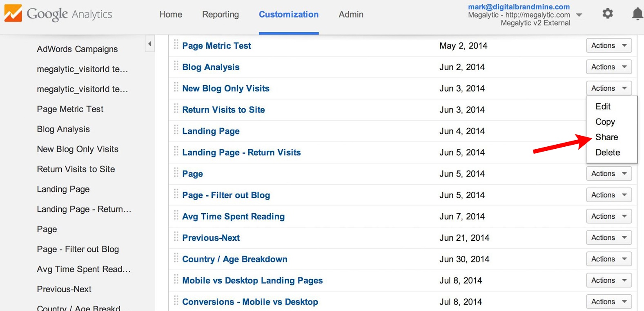Click the Google Analytics logo icon
644x311 pixels.
13,13
